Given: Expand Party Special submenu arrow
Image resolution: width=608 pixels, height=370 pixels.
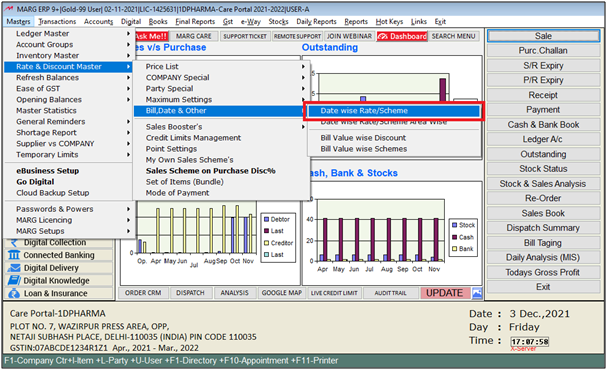Looking at the screenshot, I should [303, 89].
